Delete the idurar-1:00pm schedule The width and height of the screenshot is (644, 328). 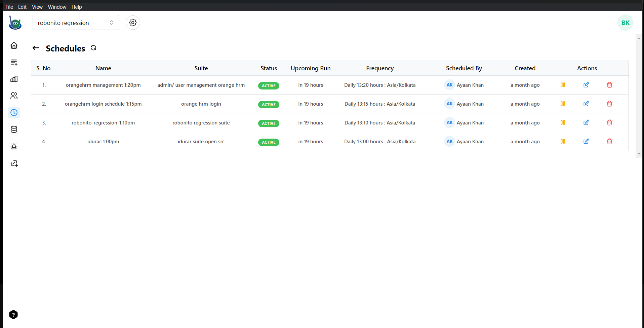click(609, 141)
